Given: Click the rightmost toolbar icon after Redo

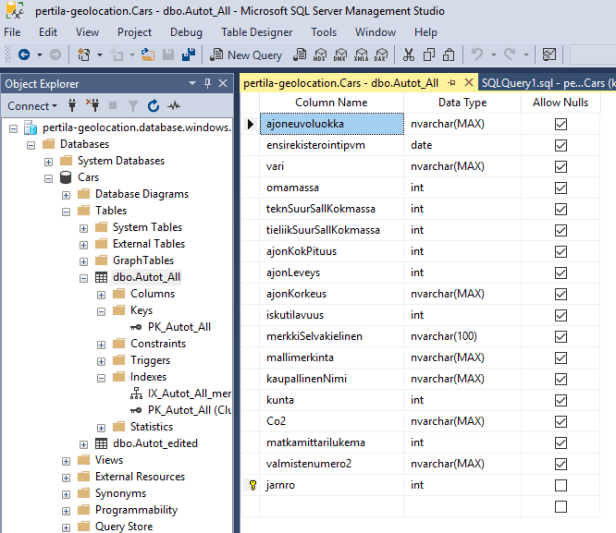Looking at the screenshot, I should [549, 55].
